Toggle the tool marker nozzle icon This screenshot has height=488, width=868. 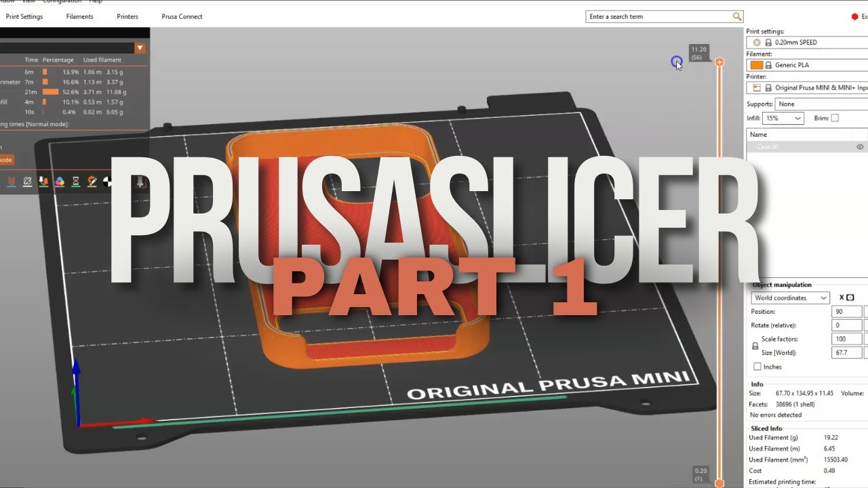140,182
